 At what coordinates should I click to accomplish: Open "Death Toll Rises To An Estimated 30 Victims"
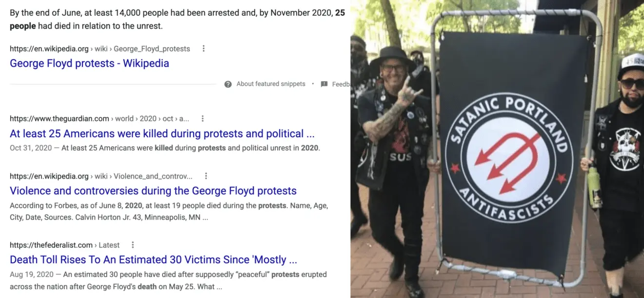click(153, 259)
